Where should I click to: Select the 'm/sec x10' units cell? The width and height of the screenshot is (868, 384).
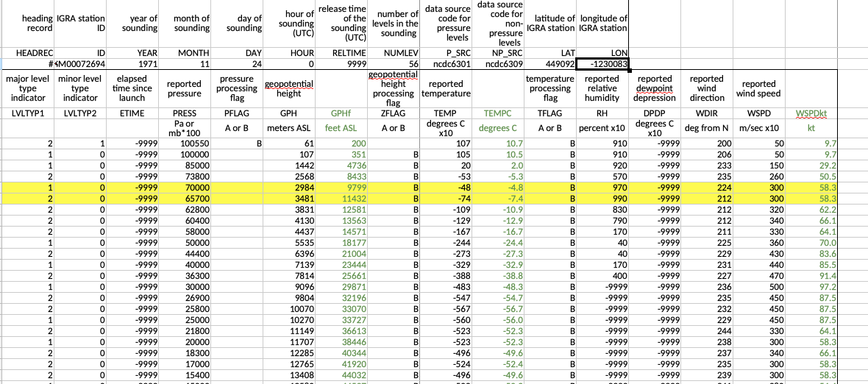758,129
